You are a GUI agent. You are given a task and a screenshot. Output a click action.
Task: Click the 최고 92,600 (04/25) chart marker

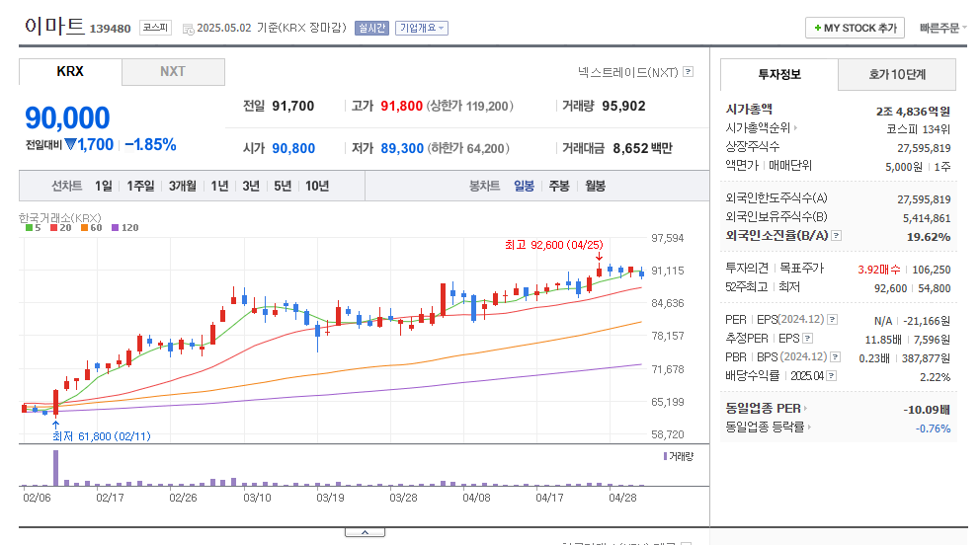click(554, 245)
